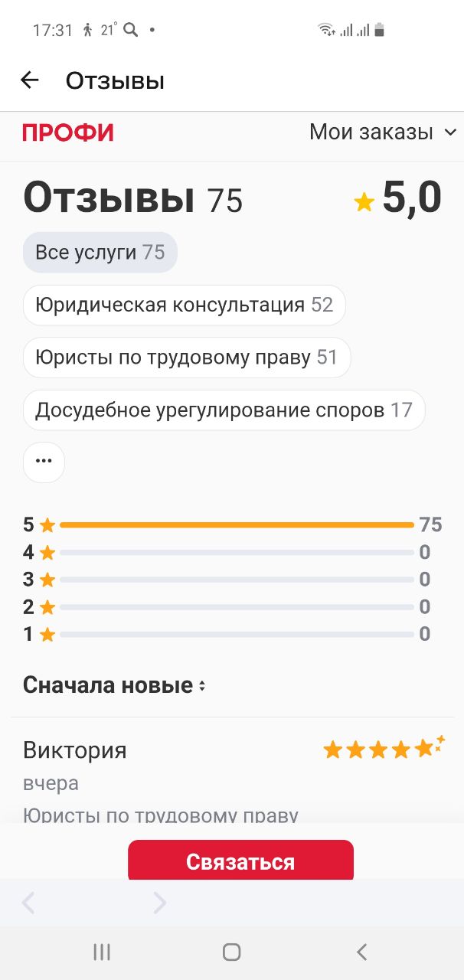This screenshot has width=464, height=980.
Task: Tap the back arrow next to Отзывы
Action: pos(29,80)
